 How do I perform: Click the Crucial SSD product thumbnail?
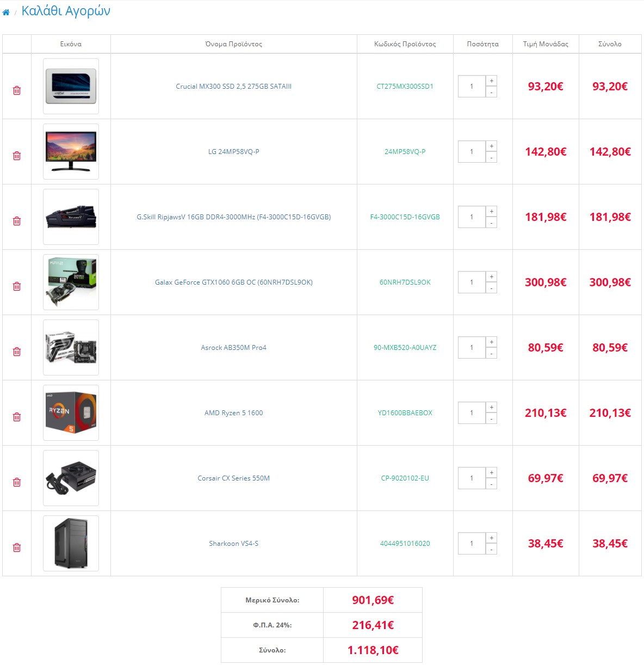click(x=71, y=87)
